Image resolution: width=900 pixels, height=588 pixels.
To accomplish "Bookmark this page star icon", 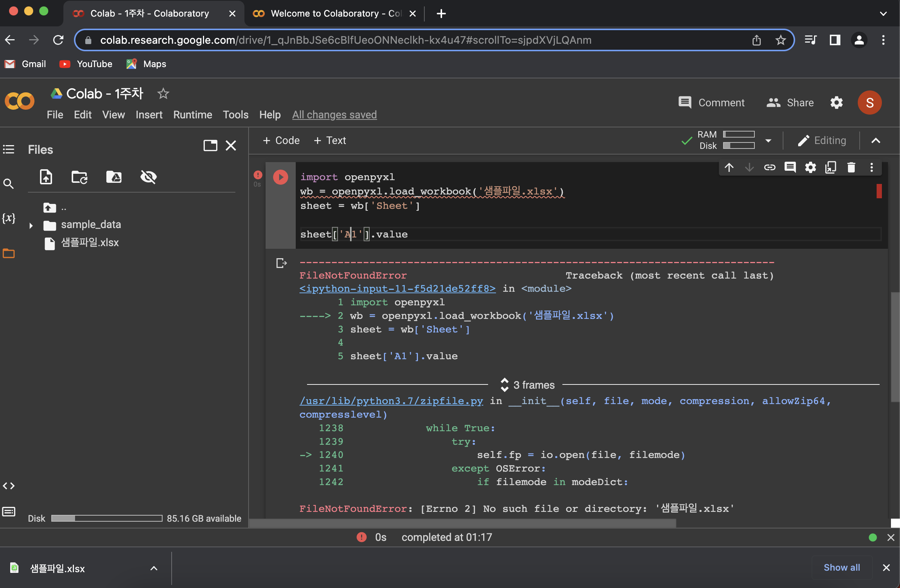I will (780, 40).
